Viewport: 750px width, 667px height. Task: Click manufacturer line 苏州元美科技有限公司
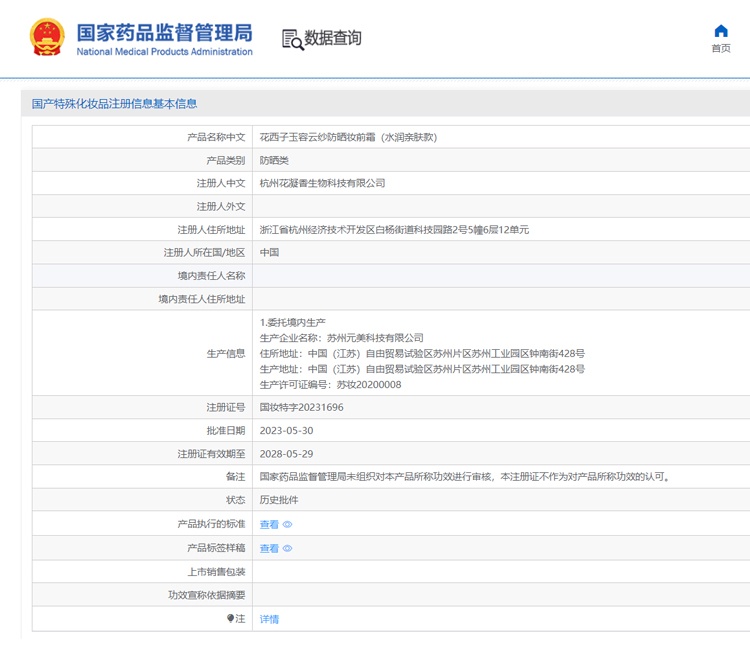342,338
